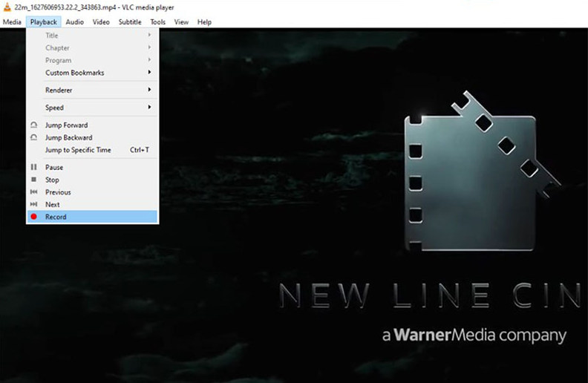Select Pause in the Playback menu
The height and width of the screenshot is (383, 588).
click(x=92, y=167)
